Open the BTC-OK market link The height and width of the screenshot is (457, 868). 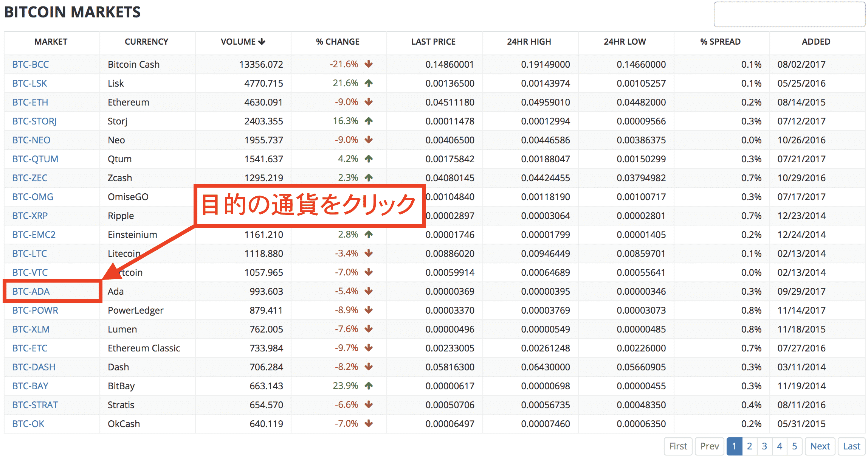(x=28, y=424)
